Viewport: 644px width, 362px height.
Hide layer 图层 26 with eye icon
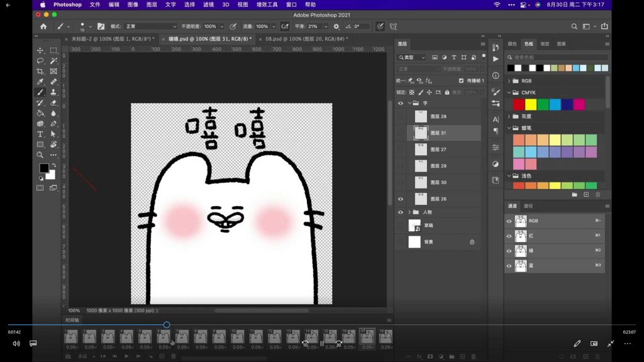coord(401,199)
